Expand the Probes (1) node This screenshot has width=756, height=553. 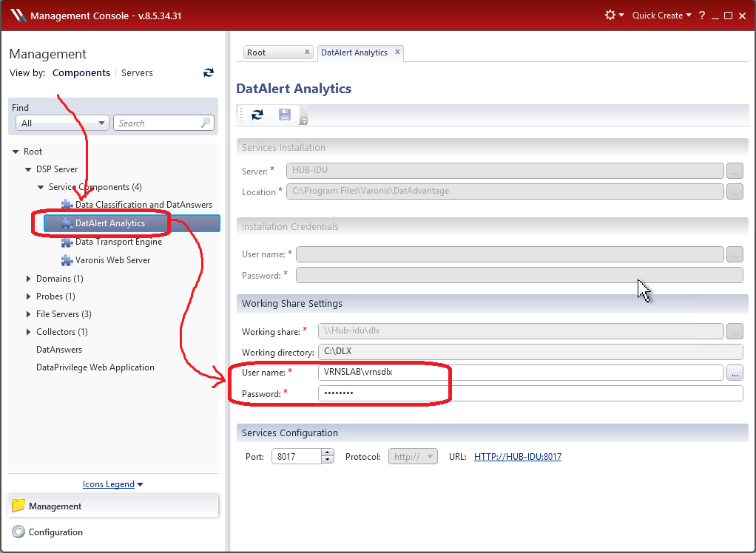pos(28,296)
